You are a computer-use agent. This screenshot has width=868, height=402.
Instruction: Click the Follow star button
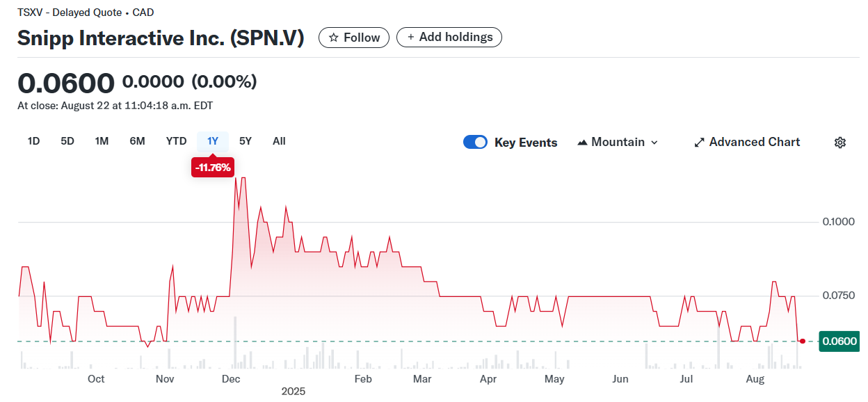pyautogui.click(x=354, y=38)
